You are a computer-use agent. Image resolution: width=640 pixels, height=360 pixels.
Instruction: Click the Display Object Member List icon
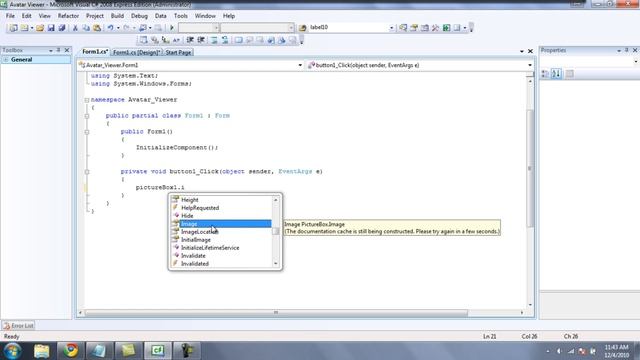click(143, 40)
